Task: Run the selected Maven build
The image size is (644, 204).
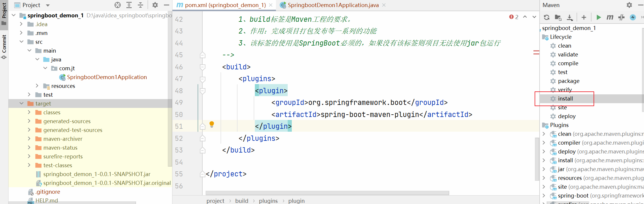Action: 599,17
